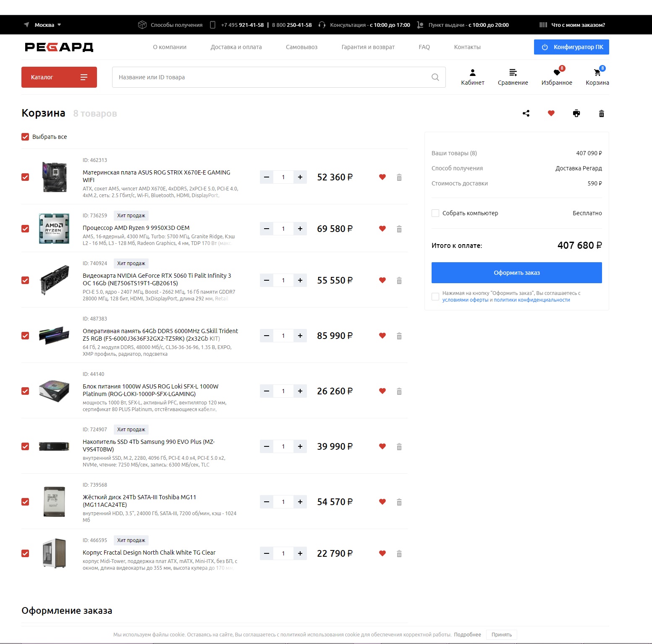
Task: Remove ASUS ROG STRIX X670E-E motherboard from cart
Action: pos(399,177)
